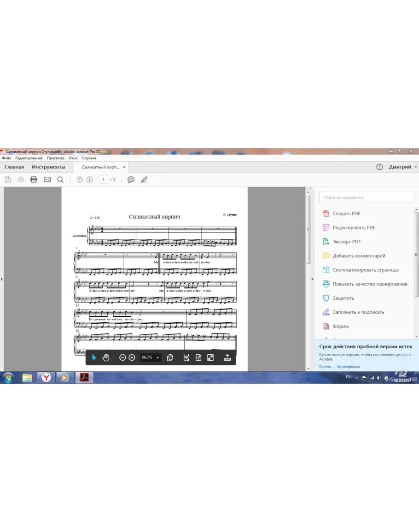419x532 pixels.
Task: Select the hand pan tool
Action: coord(106,357)
